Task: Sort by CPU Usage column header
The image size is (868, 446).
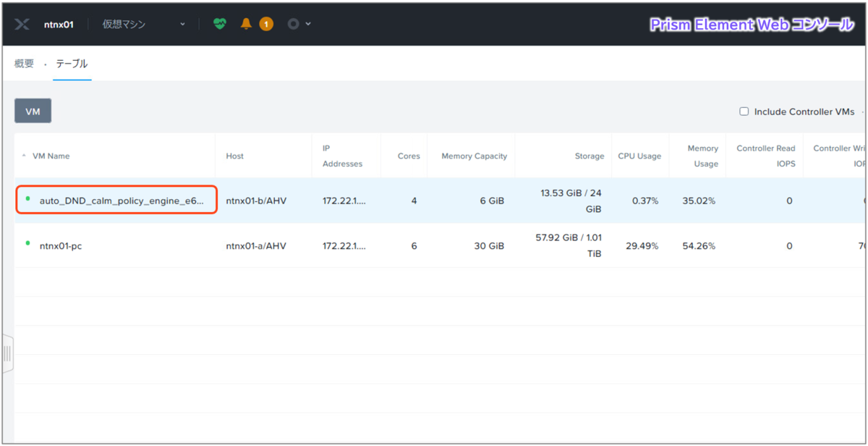Action: click(639, 156)
